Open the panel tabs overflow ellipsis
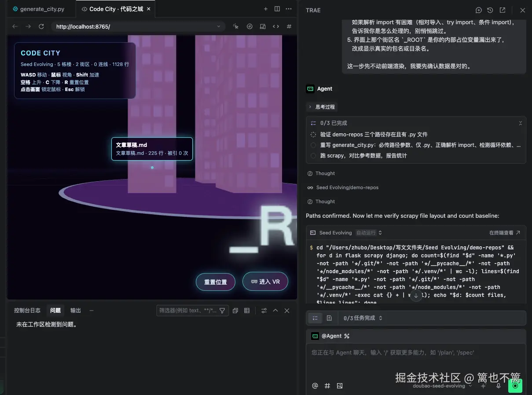This screenshot has width=532, height=395. pos(92,311)
